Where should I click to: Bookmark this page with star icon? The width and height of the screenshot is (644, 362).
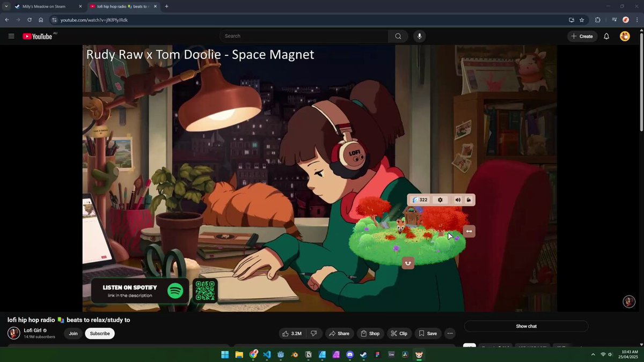(x=582, y=20)
